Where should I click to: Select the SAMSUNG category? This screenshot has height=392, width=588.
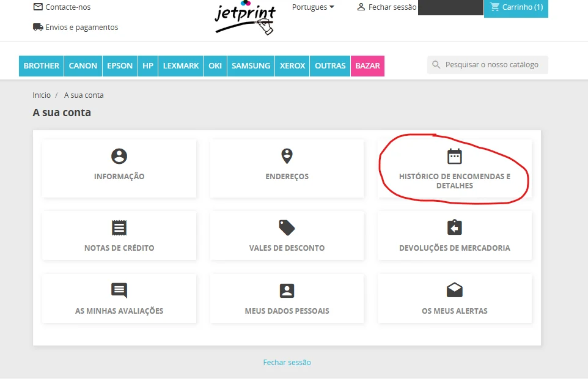(x=251, y=66)
